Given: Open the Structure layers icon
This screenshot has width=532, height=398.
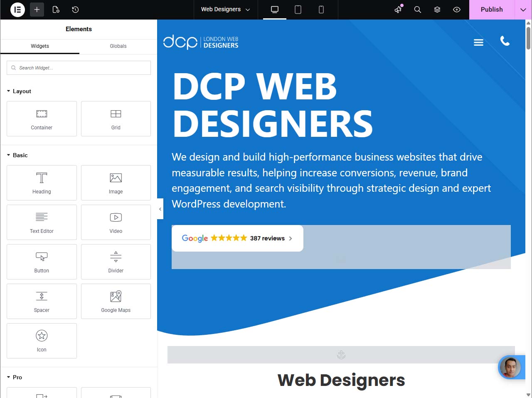Looking at the screenshot, I should 437,10.
